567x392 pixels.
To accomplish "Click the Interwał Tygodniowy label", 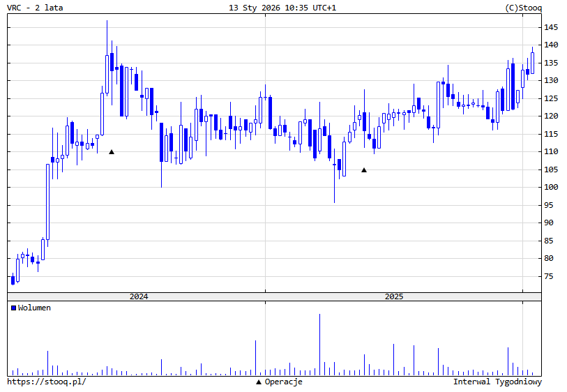I will click(497, 382).
